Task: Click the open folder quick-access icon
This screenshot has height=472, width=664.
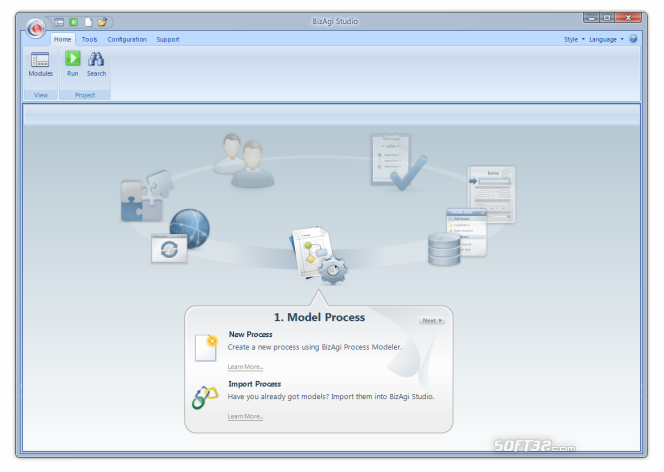Action: pos(102,22)
